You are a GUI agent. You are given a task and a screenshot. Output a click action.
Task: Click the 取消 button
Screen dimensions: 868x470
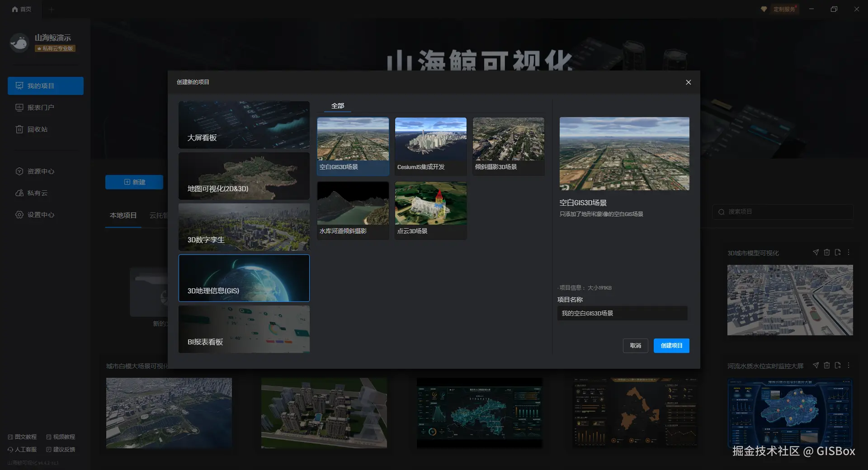pyautogui.click(x=636, y=346)
